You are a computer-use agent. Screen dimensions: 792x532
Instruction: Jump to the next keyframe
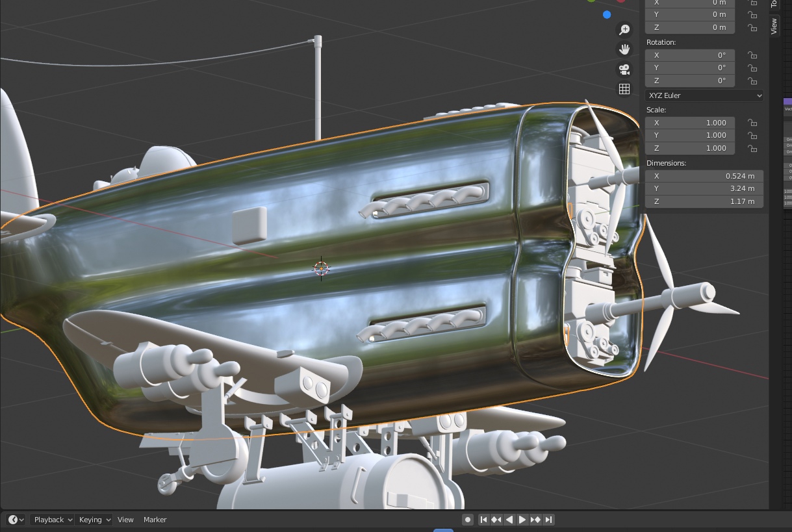(x=535, y=520)
